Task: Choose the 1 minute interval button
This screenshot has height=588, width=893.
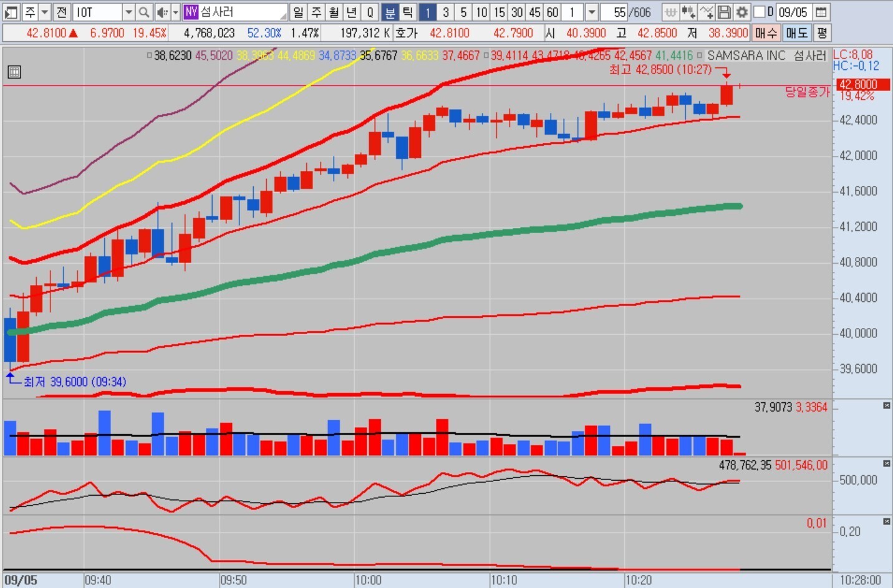Action: (x=428, y=12)
